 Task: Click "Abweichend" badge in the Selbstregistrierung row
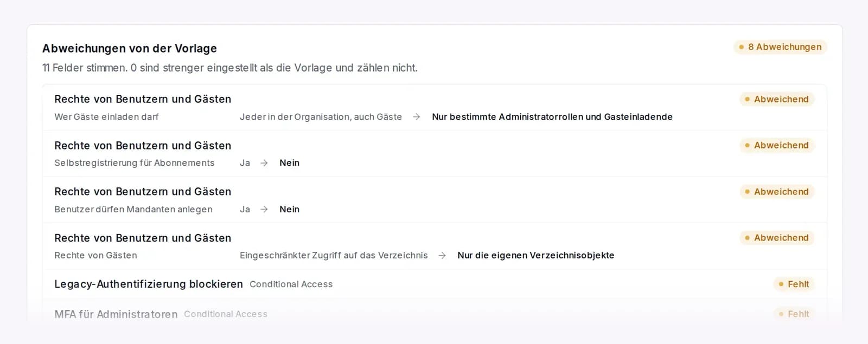pyautogui.click(x=777, y=145)
